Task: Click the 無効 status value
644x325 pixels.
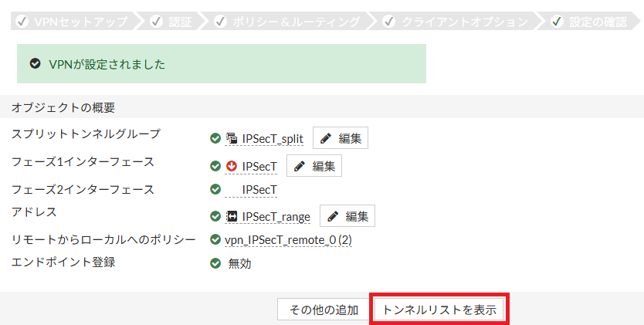Action: (x=239, y=263)
